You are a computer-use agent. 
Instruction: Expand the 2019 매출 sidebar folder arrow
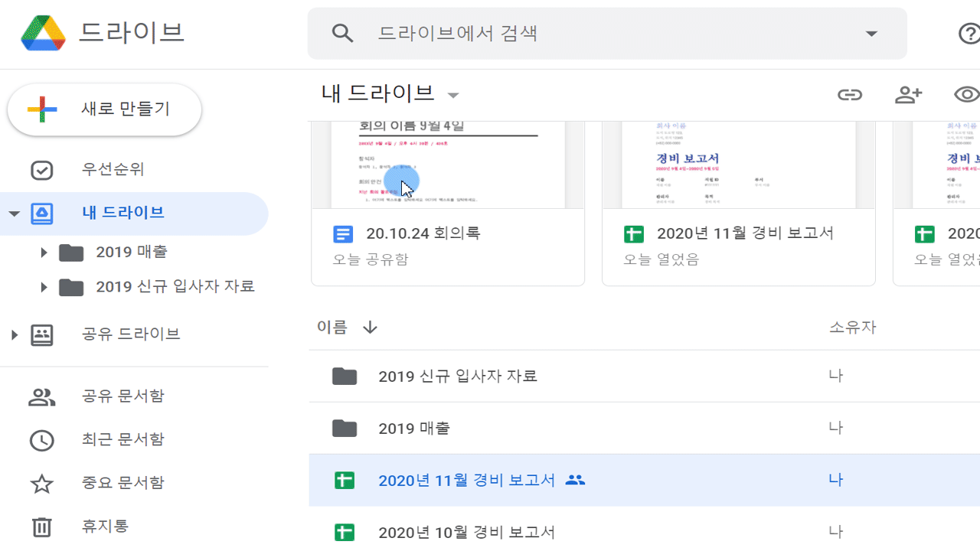click(x=44, y=252)
